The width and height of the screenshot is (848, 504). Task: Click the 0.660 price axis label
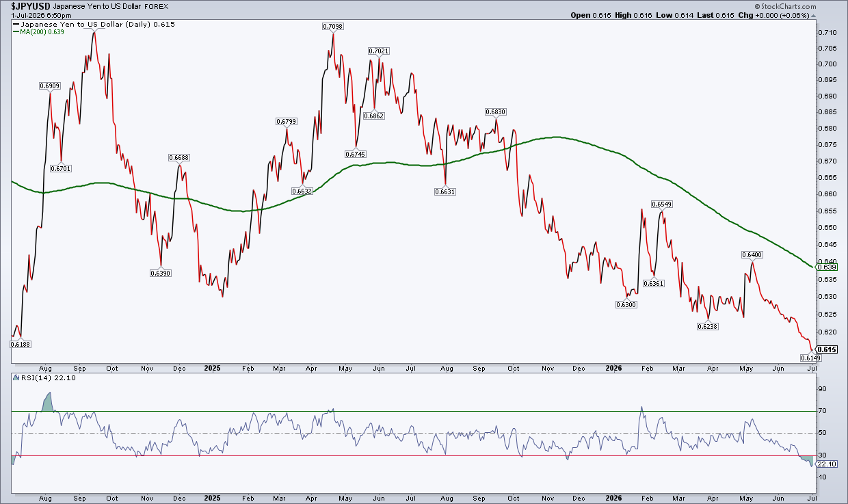click(826, 194)
